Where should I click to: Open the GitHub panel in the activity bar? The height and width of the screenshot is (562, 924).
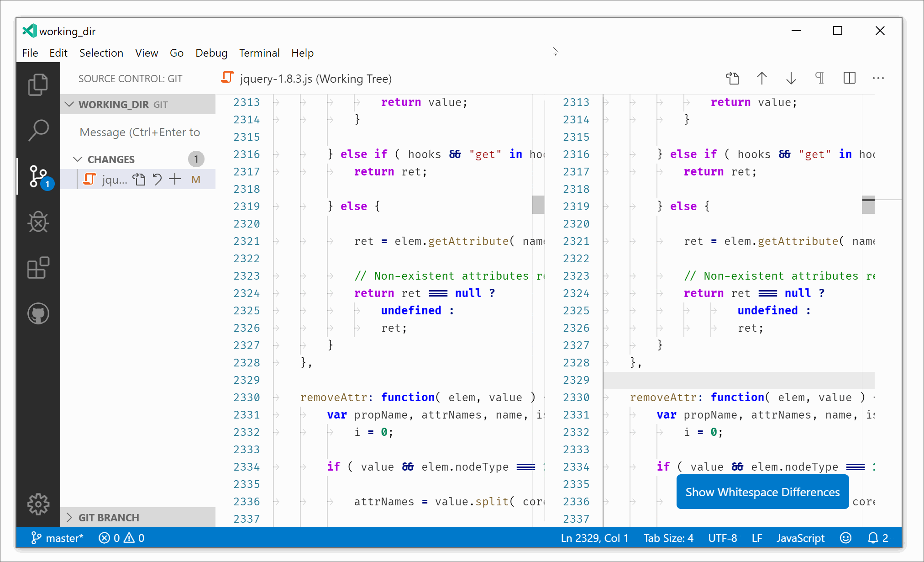click(x=38, y=314)
